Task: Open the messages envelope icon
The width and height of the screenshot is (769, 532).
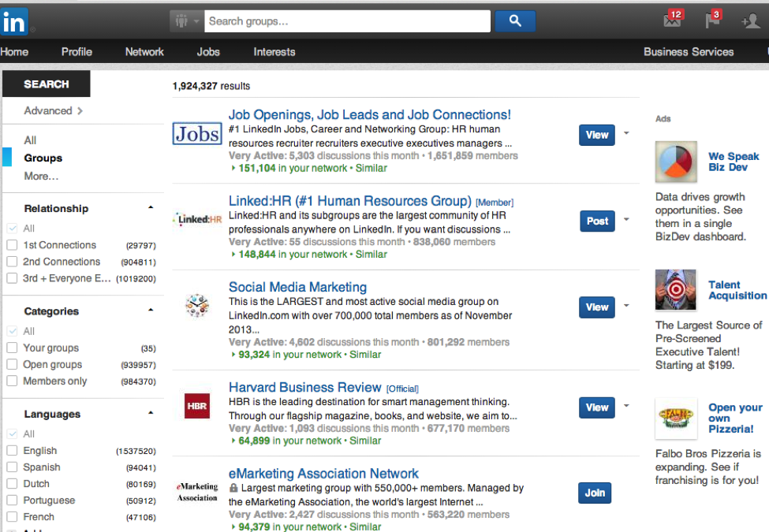Action: tap(672, 20)
